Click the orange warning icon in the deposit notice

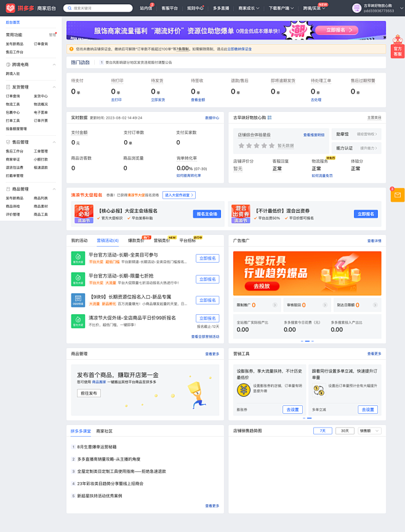[71, 49]
